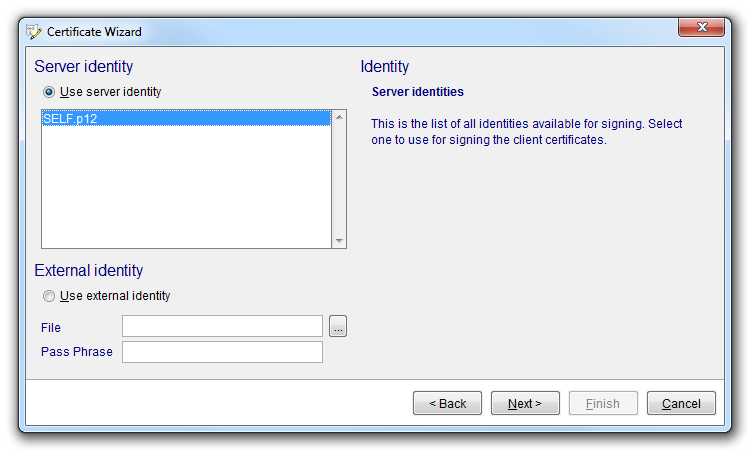Click the File field label
The width and height of the screenshot is (750, 452).
pos(51,328)
